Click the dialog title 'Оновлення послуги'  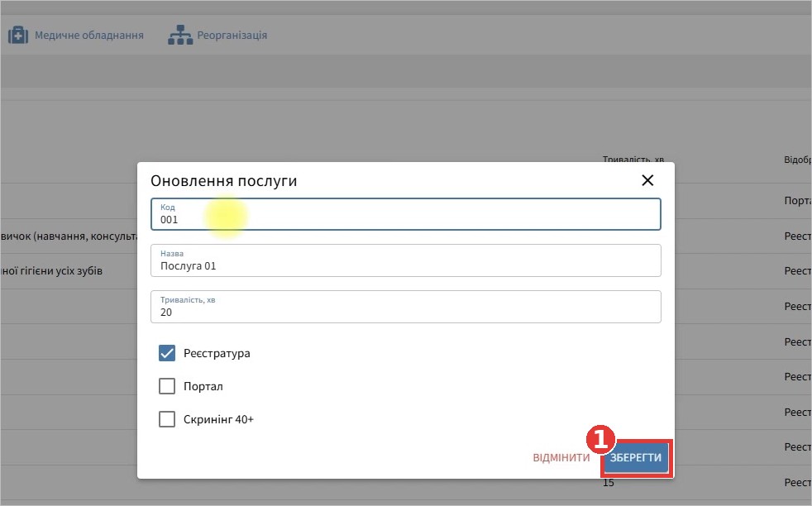pos(224,181)
